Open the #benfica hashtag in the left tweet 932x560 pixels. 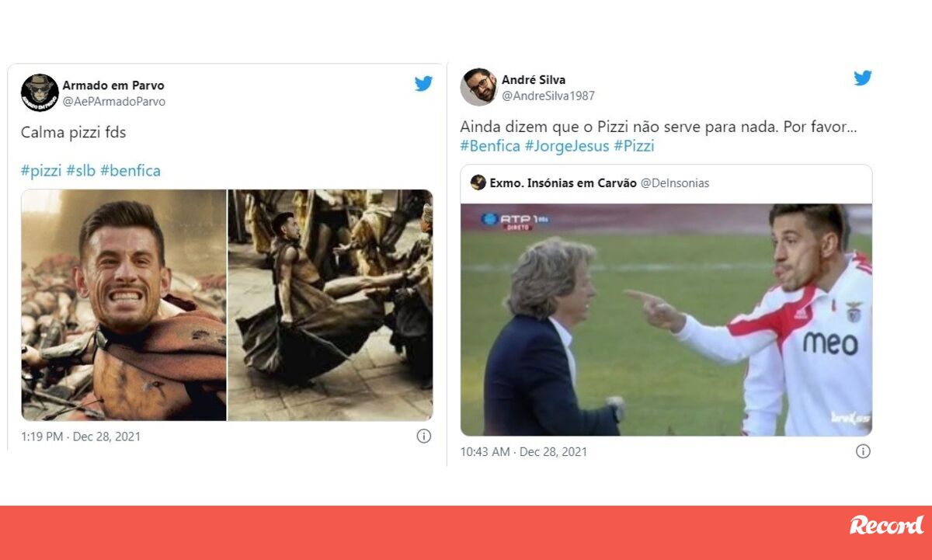130,171
